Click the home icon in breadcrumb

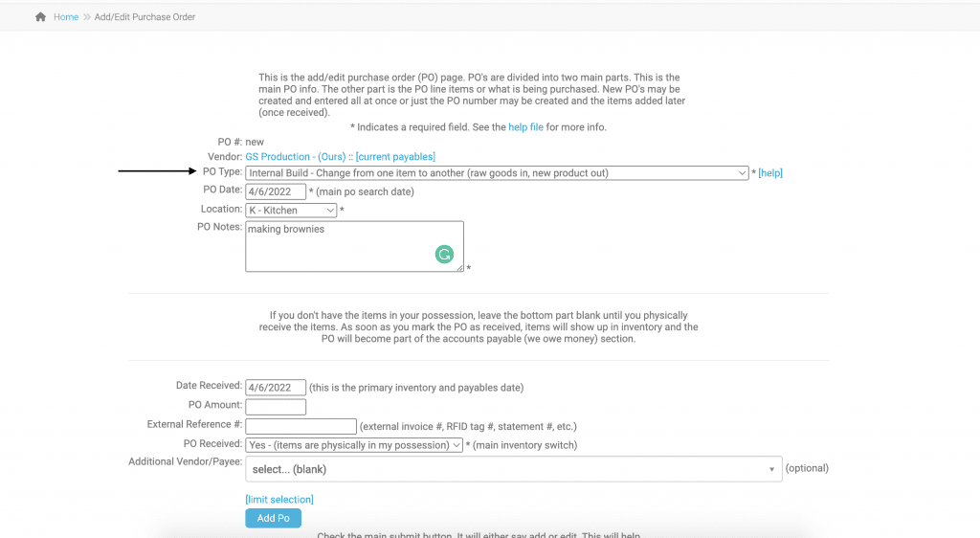(x=40, y=17)
